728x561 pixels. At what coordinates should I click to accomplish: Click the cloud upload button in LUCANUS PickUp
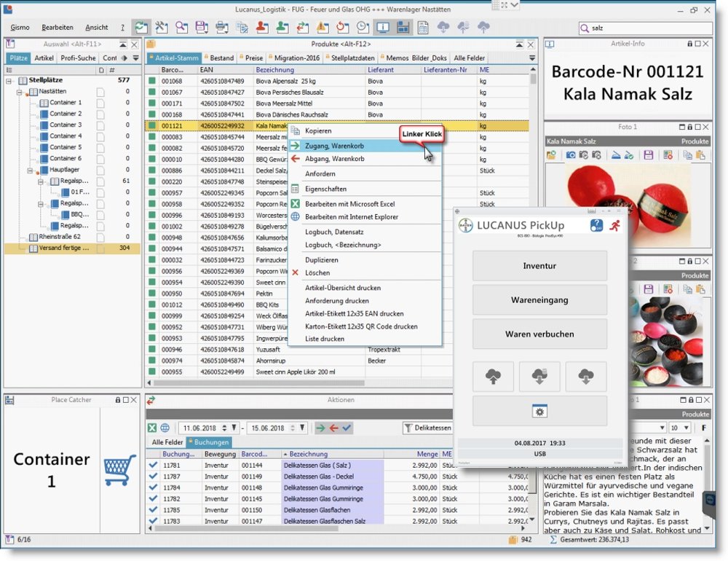tap(493, 377)
